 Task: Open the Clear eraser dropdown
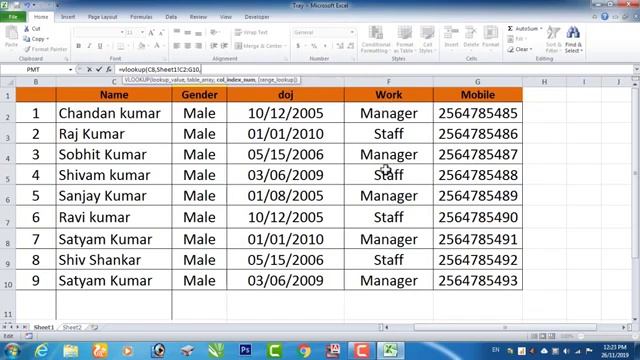(520, 49)
